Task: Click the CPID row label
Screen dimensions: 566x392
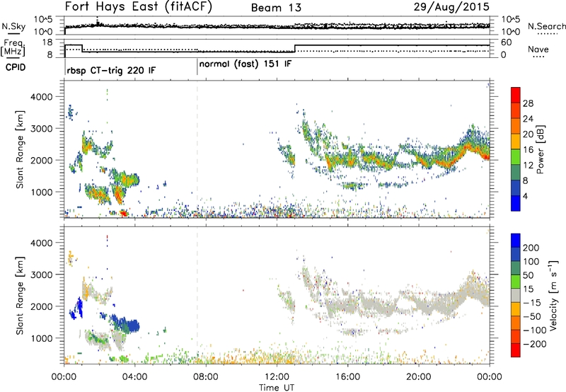Action: (16, 67)
